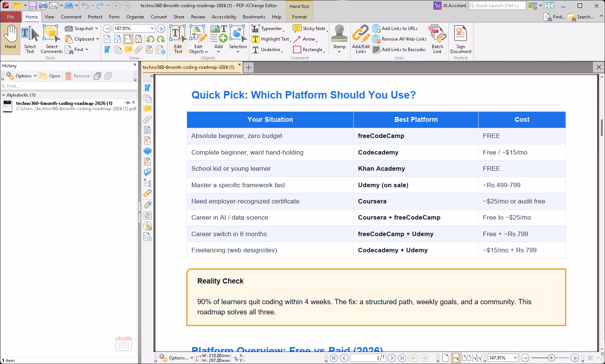Open the Edit Text tool
This screenshot has height=364, width=605.
click(x=178, y=39)
